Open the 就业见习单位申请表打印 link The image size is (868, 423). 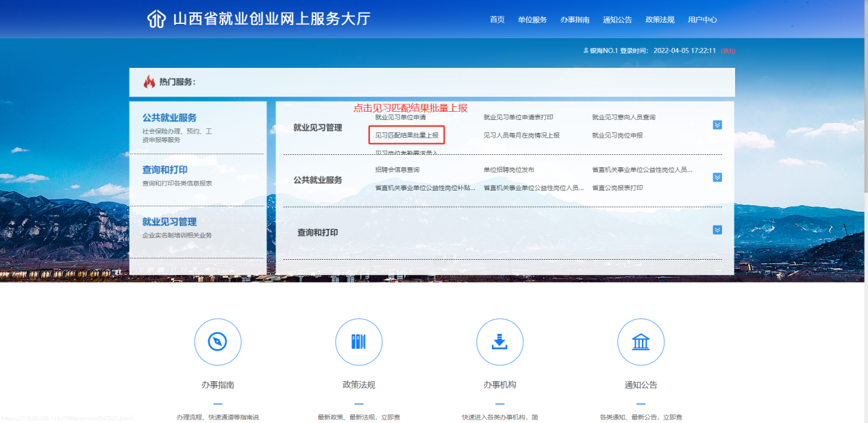[x=519, y=117]
